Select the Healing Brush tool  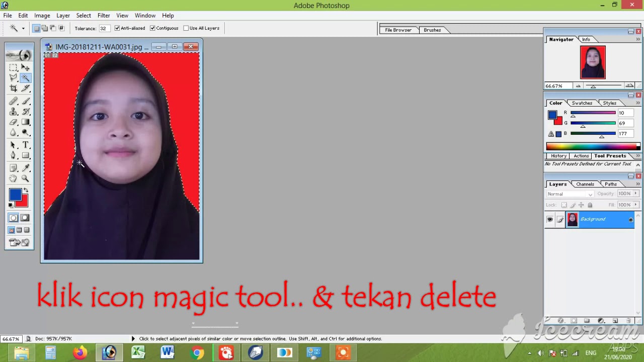tap(13, 101)
